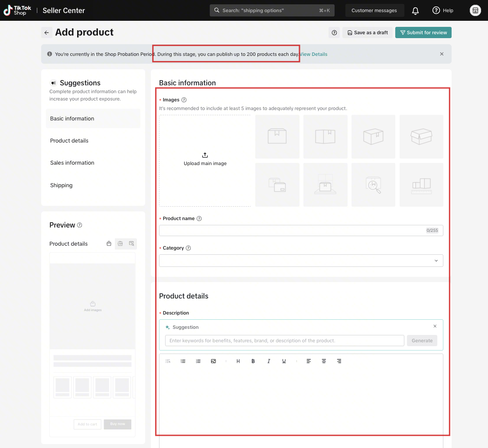
Task: Focus the top search bar
Action: (x=272, y=10)
